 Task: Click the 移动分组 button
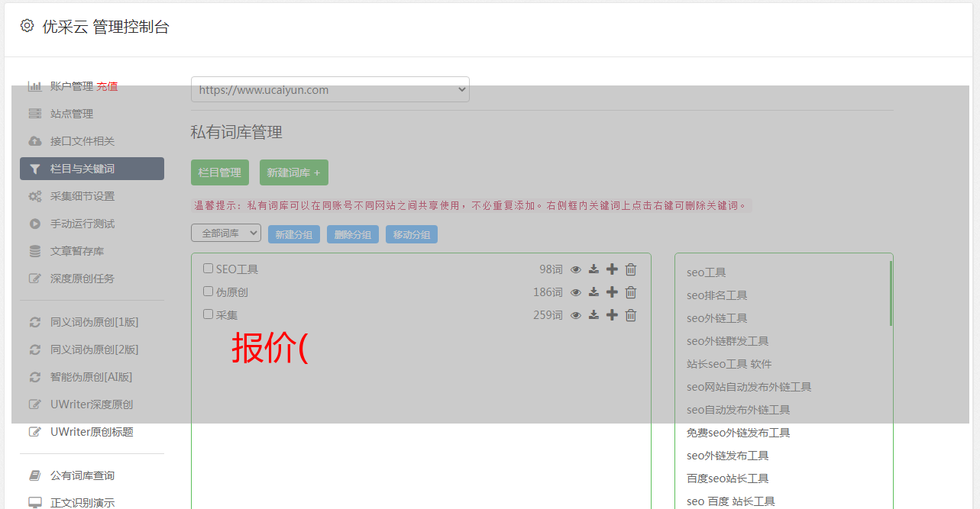pyautogui.click(x=412, y=234)
